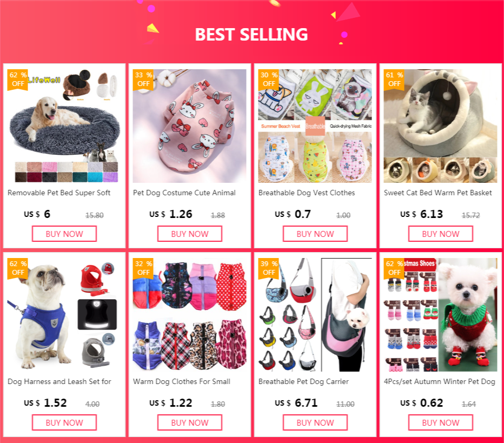This screenshot has width=504, height=443.
Task: Open the Removable Pet Bed Super Soft title
Action: [59, 193]
